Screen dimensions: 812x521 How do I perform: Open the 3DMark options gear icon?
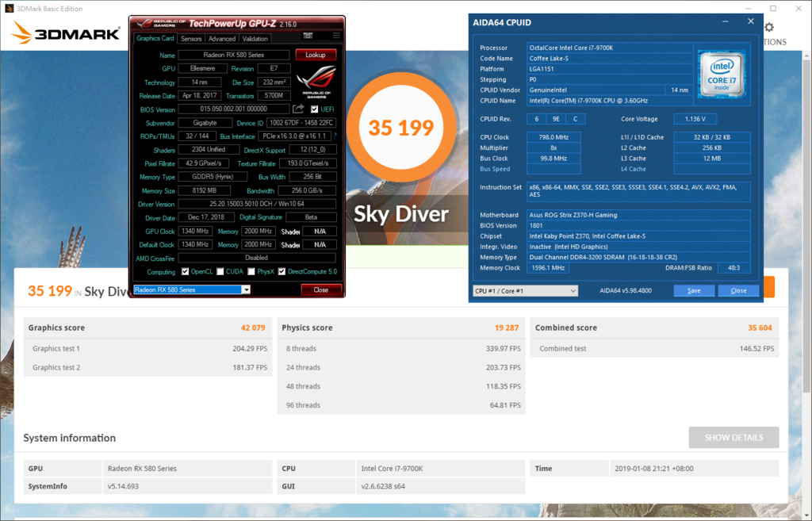769,27
